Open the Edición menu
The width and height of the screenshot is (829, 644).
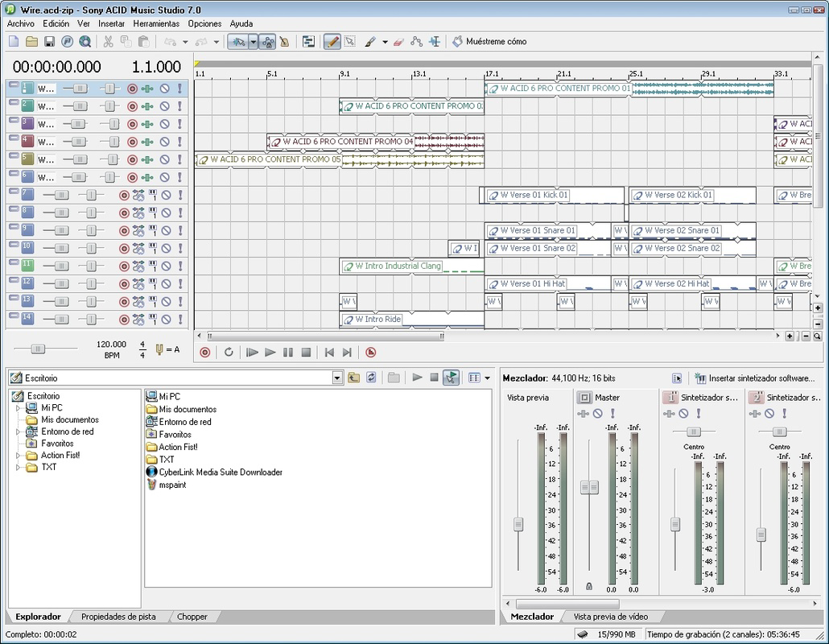(x=56, y=23)
